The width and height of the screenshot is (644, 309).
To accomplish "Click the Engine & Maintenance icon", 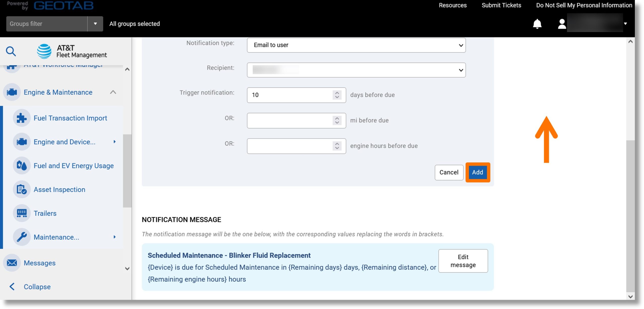I will [x=12, y=92].
